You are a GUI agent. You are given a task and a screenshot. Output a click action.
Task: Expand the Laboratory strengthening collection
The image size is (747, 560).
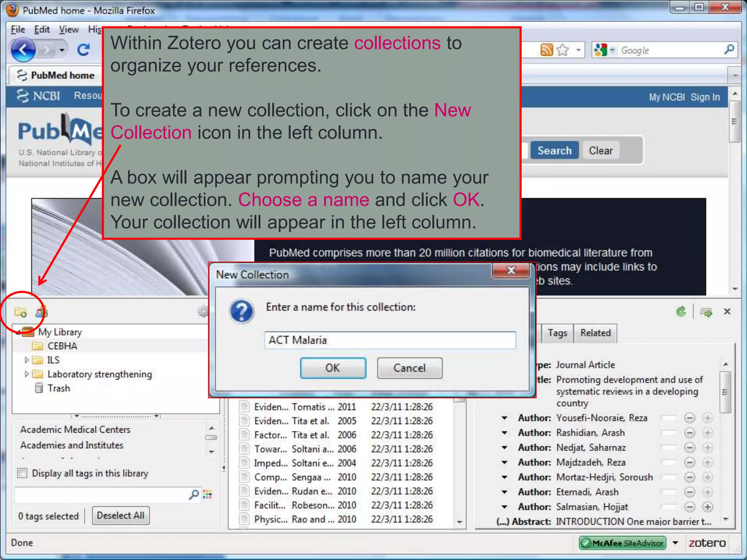click(x=26, y=374)
